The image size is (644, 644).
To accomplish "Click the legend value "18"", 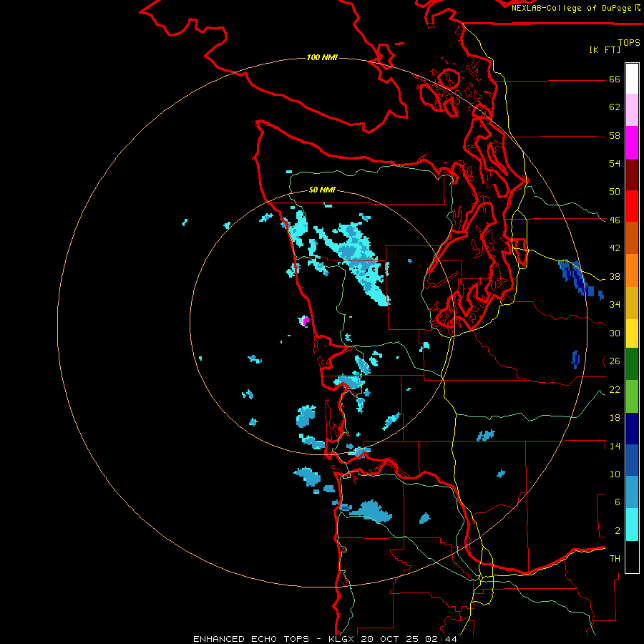I will [615, 418].
